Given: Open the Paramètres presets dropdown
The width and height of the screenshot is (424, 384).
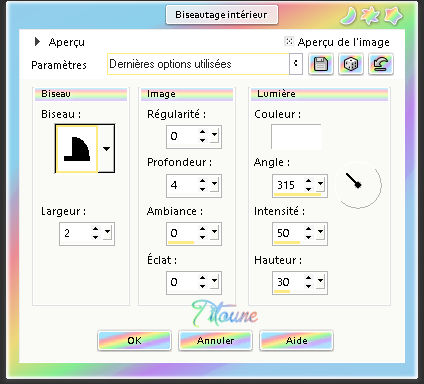Looking at the screenshot, I should point(296,64).
